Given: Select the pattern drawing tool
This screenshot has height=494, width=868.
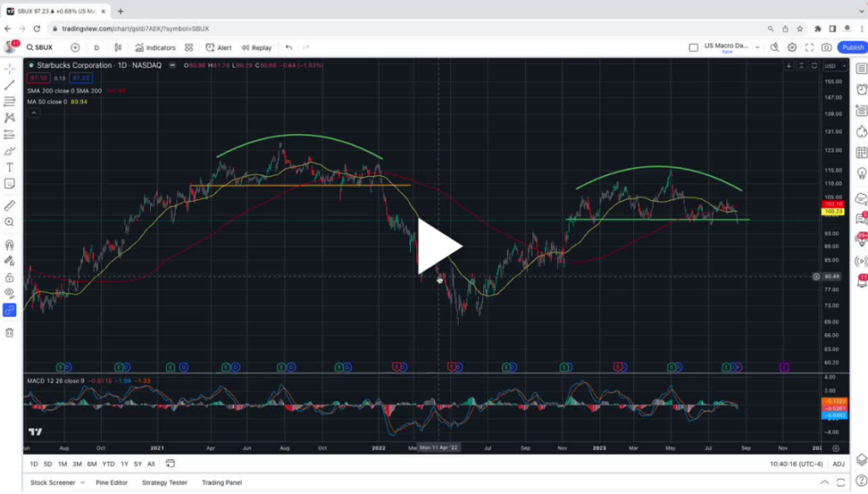Looking at the screenshot, I should point(9,118).
